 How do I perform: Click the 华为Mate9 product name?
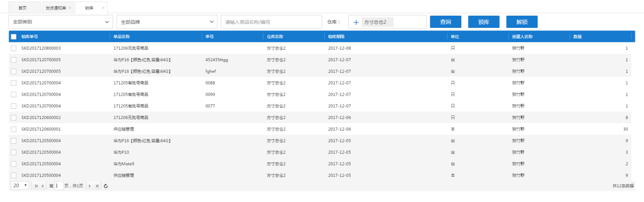(x=124, y=164)
